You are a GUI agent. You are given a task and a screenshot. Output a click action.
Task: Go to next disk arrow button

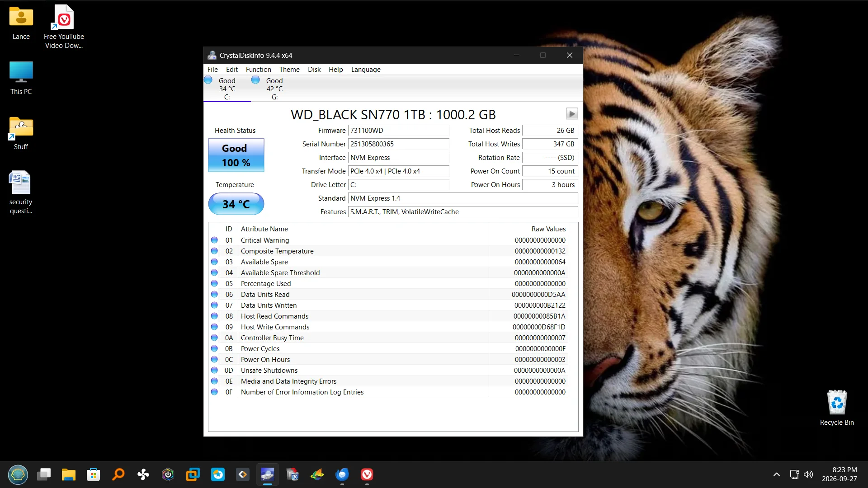[x=572, y=113]
